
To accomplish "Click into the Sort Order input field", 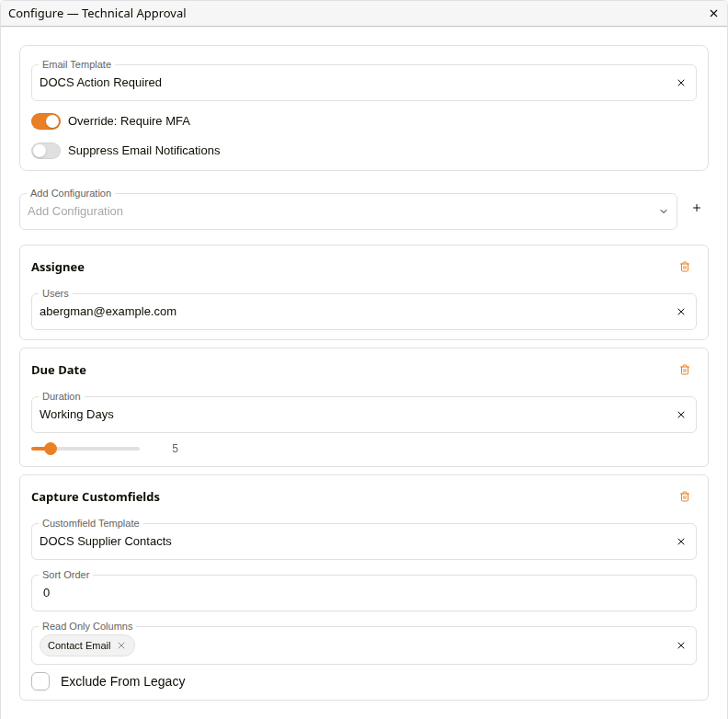I will tap(363, 593).
